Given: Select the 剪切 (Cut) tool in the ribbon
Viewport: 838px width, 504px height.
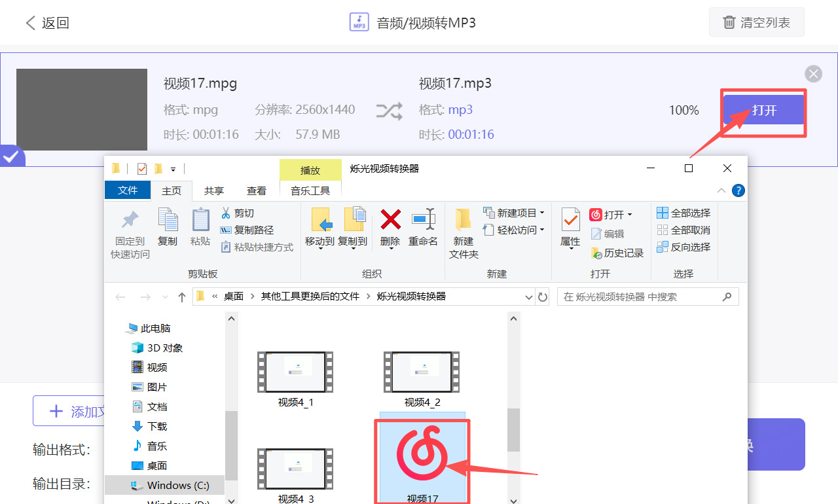Looking at the screenshot, I should pos(238,213).
